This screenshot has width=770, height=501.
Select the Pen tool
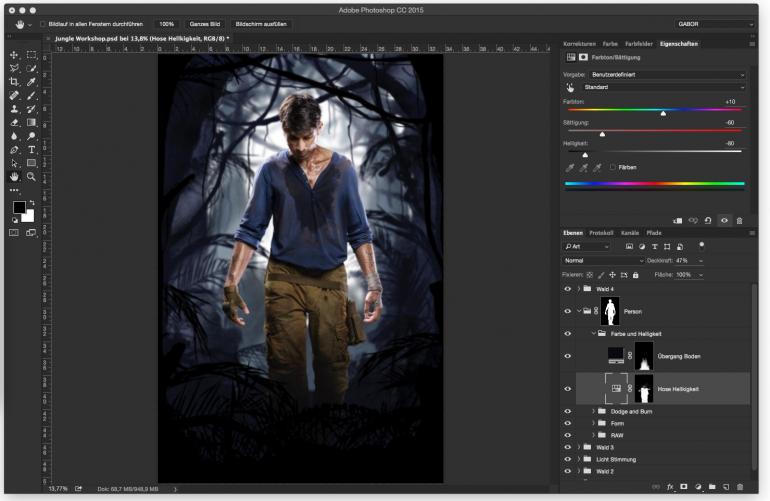[x=14, y=149]
